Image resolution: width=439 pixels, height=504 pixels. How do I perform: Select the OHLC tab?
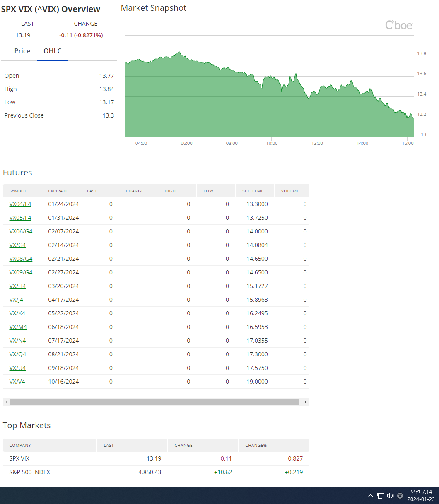click(x=53, y=51)
